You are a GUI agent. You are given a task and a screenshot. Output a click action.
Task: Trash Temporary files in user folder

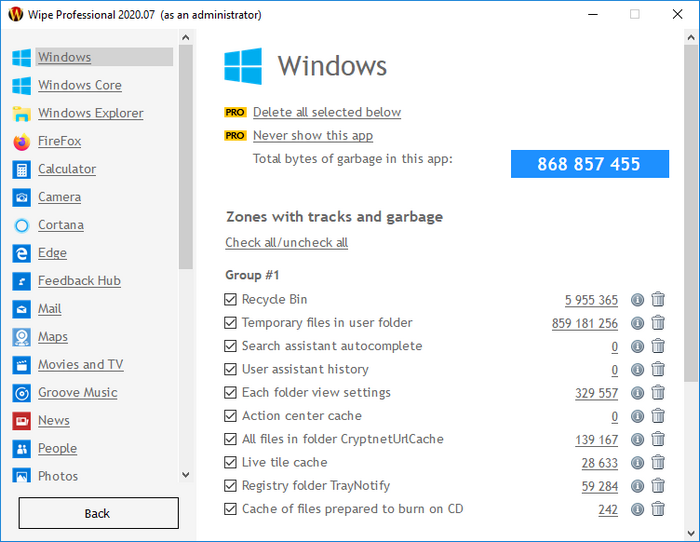point(658,322)
